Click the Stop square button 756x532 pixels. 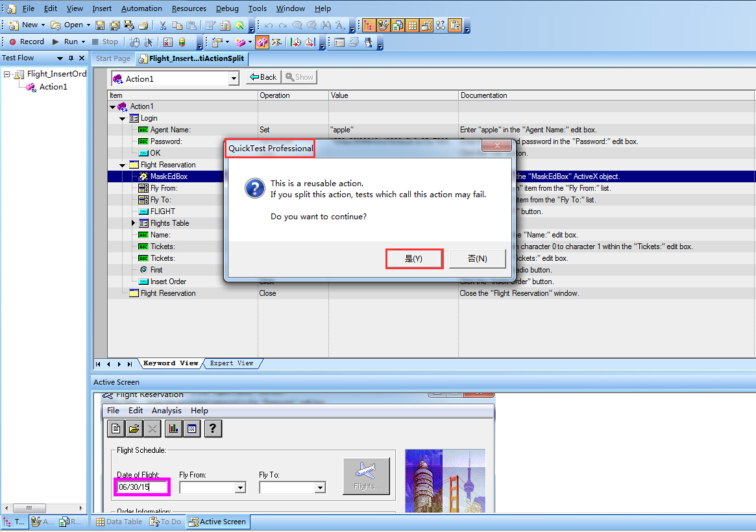(95, 42)
